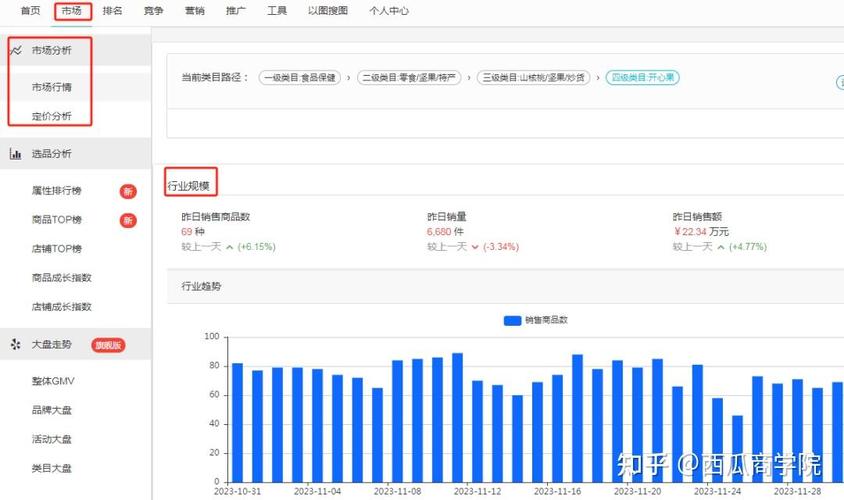Open 整体GMV in the sidebar
844x500 pixels.
coord(53,381)
